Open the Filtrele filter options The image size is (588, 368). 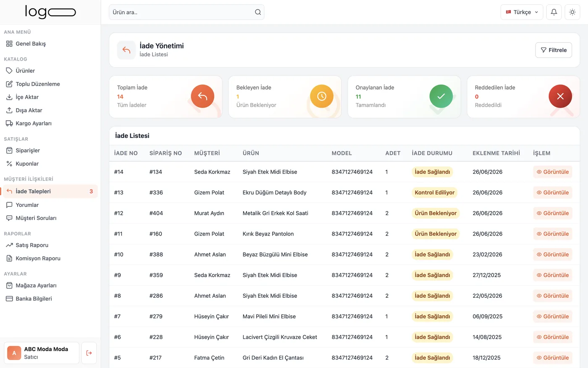coord(554,50)
